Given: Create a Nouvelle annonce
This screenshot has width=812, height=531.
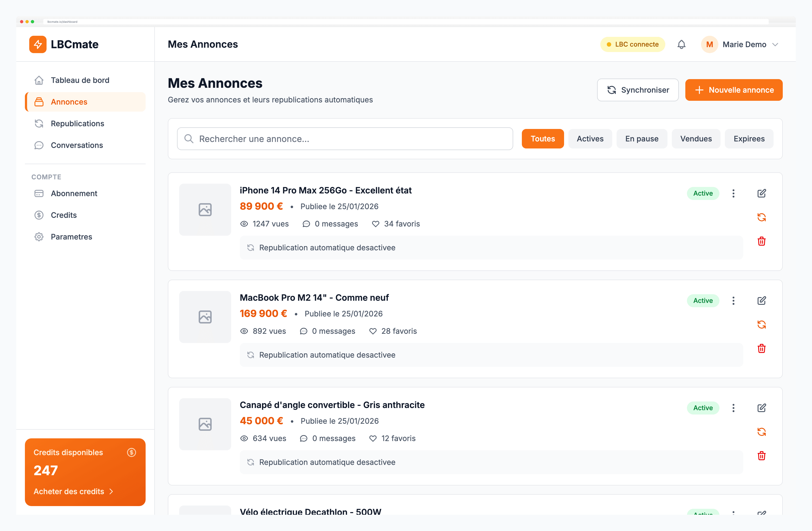Looking at the screenshot, I should (734, 90).
